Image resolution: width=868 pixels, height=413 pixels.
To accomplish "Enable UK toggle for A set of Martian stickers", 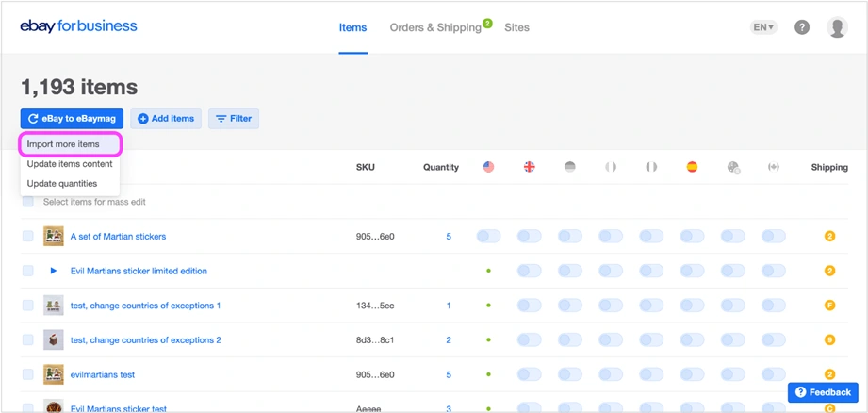I will tap(530, 237).
